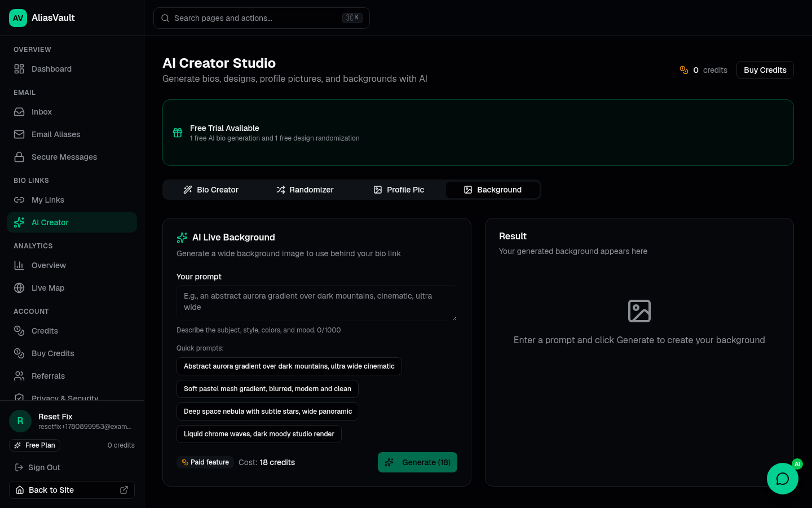The width and height of the screenshot is (812, 508).
Task: Click the Free Trial gift icon
Action: coord(178,133)
